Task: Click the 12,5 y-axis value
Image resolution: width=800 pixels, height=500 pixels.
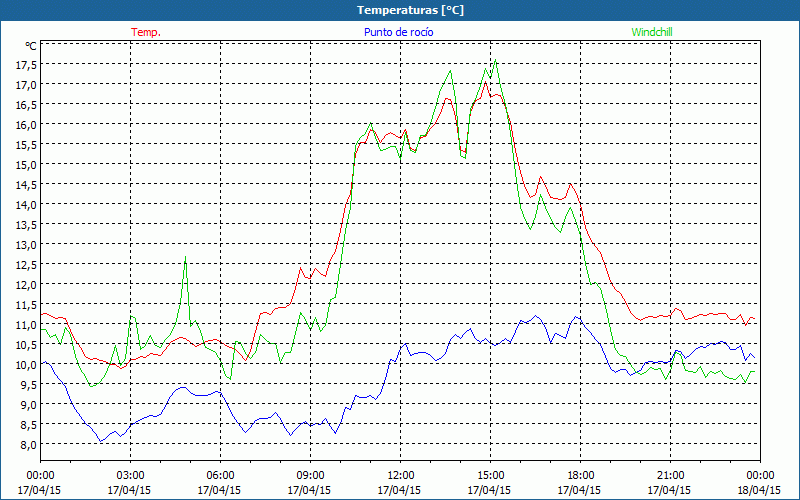Action: (26, 264)
